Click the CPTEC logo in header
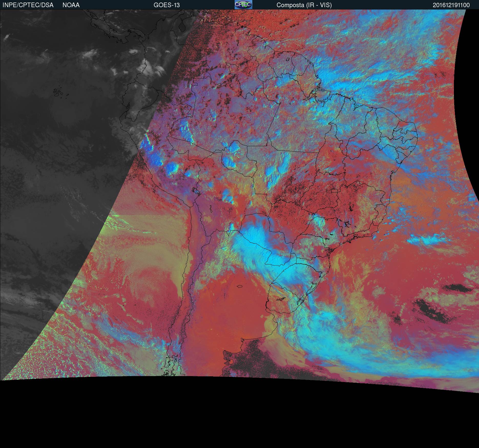Image resolution: width=479 pixels, height=448 pixels. [x=243, y=5]
